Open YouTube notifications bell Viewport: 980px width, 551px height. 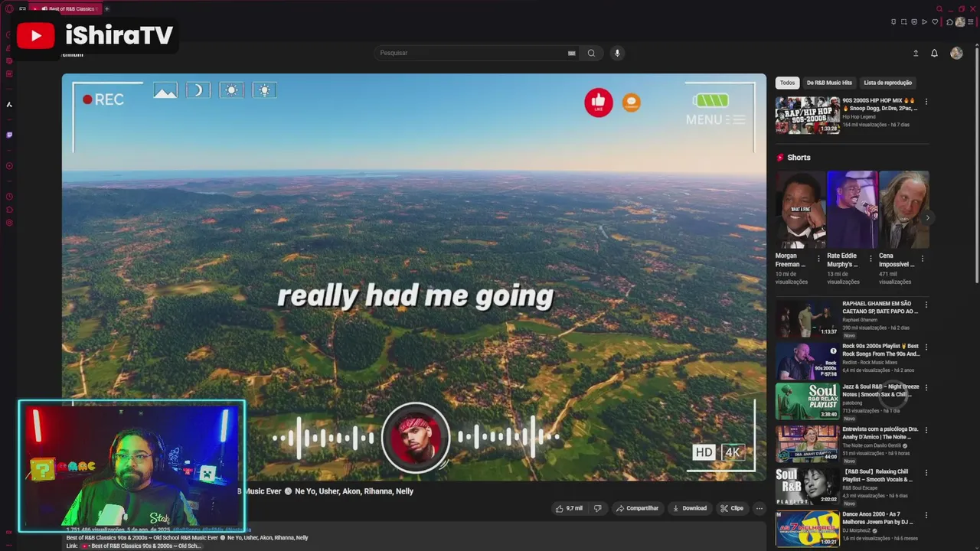click(x=934, y=53)
